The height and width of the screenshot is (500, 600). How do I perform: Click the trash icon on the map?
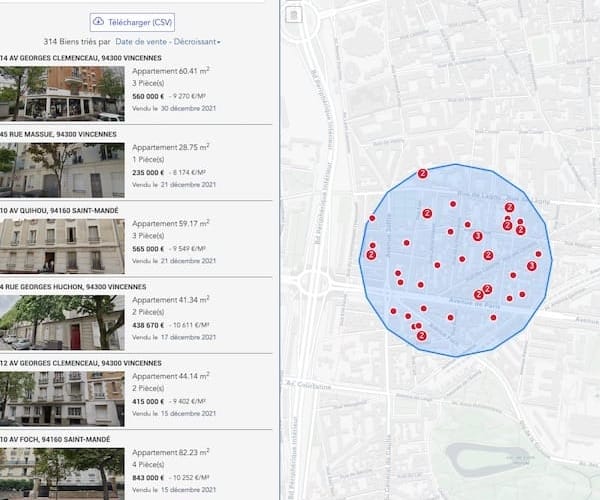(293, 14)
